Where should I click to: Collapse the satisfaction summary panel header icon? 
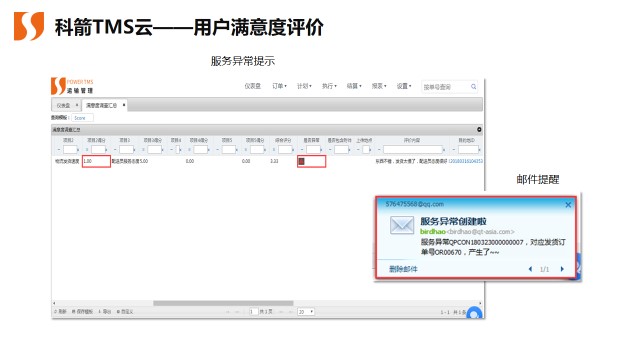pos(479,129)
